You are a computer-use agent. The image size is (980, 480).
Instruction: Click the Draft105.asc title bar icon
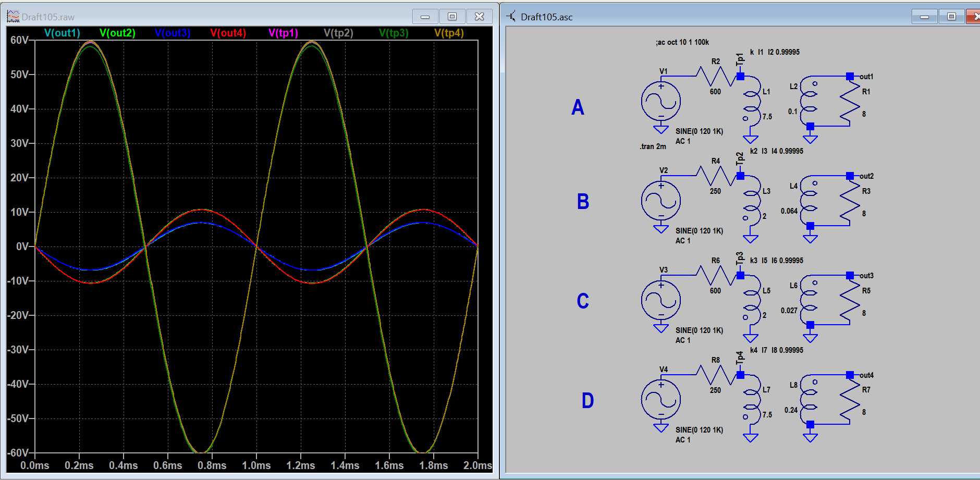(511, 16)
